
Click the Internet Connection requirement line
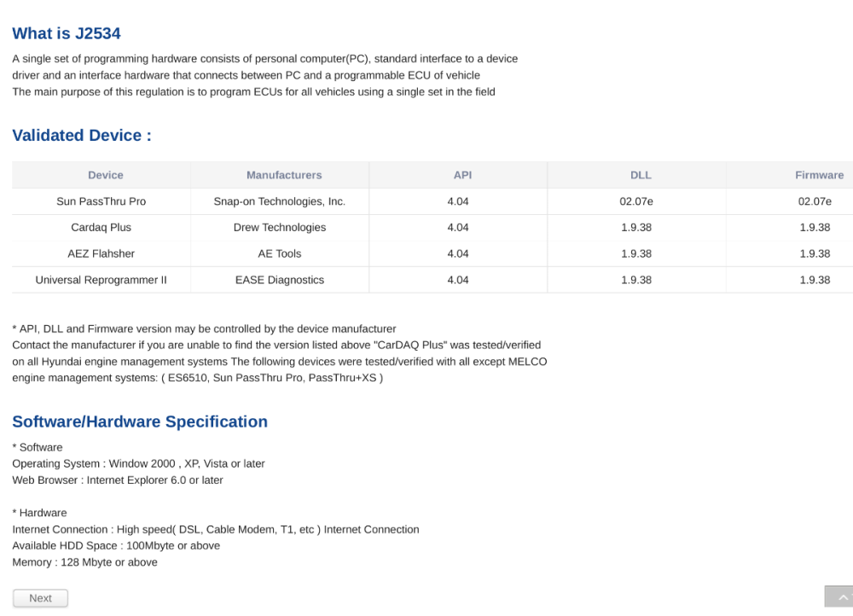(x=216, y=530)
